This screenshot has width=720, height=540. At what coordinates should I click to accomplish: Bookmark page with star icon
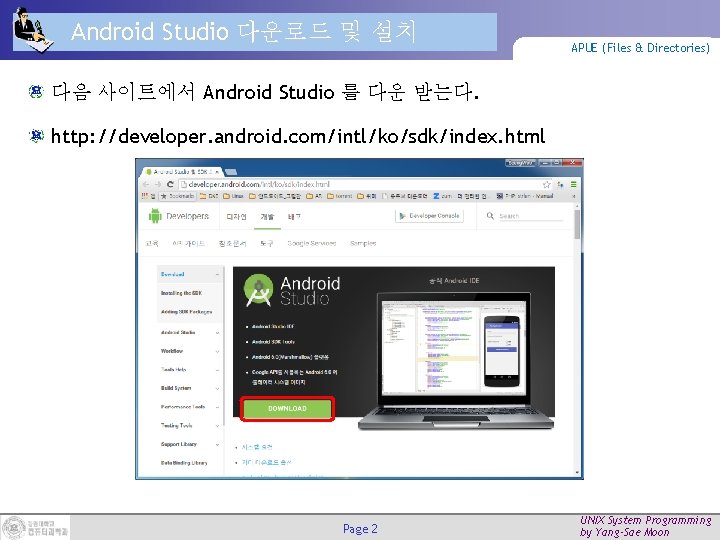coord(546,184)
